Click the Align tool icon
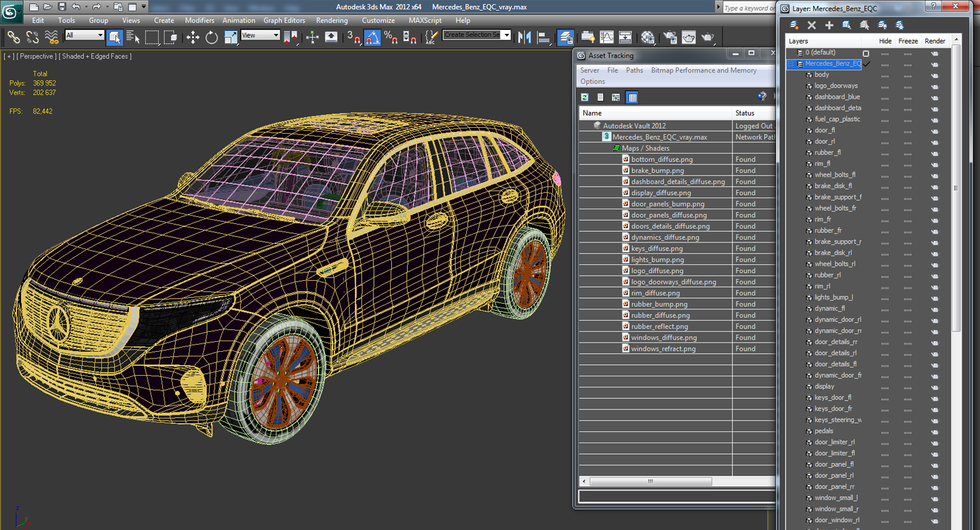980x530 pixels. [544, 37]
